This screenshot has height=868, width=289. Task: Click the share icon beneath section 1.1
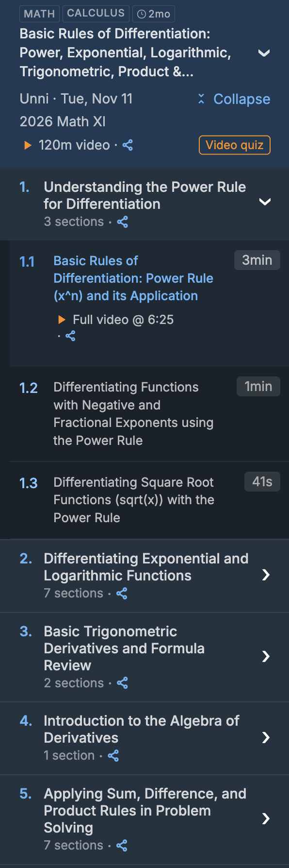pyautogui.click(x=71, y=336)
